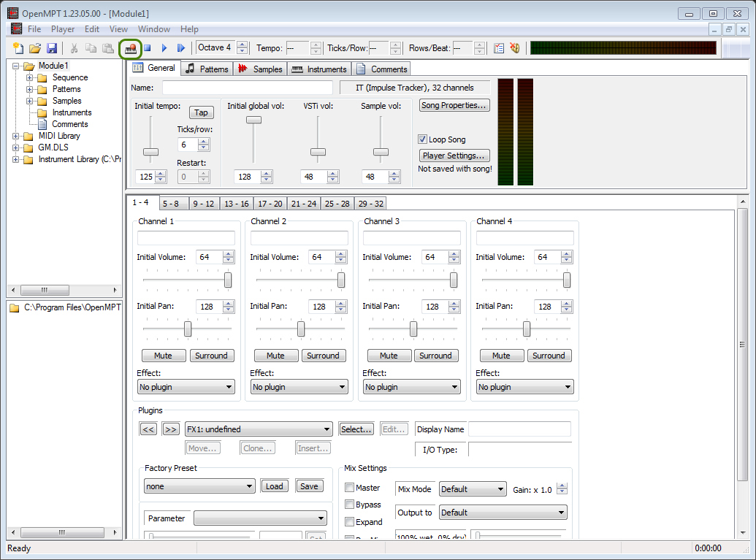Switch to the Patterns tab
756x560 pixels.
pyautogui.click(x=207, y=69)
